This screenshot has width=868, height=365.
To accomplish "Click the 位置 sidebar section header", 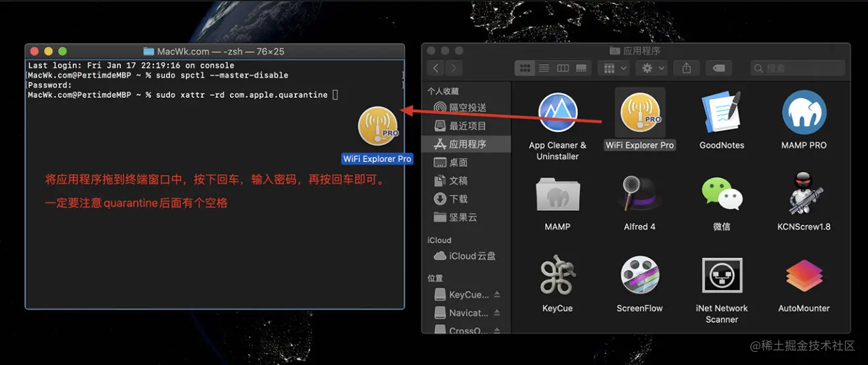I will pyautogui.click(x=435, y=278).
